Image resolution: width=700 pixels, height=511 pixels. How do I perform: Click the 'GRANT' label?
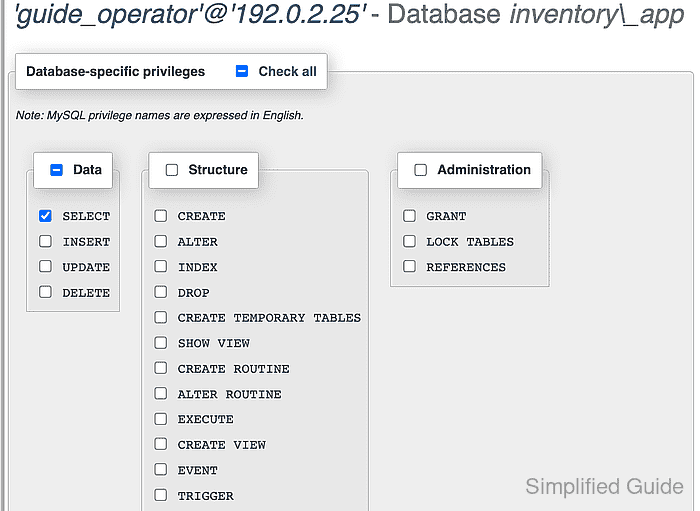point(446,216)
